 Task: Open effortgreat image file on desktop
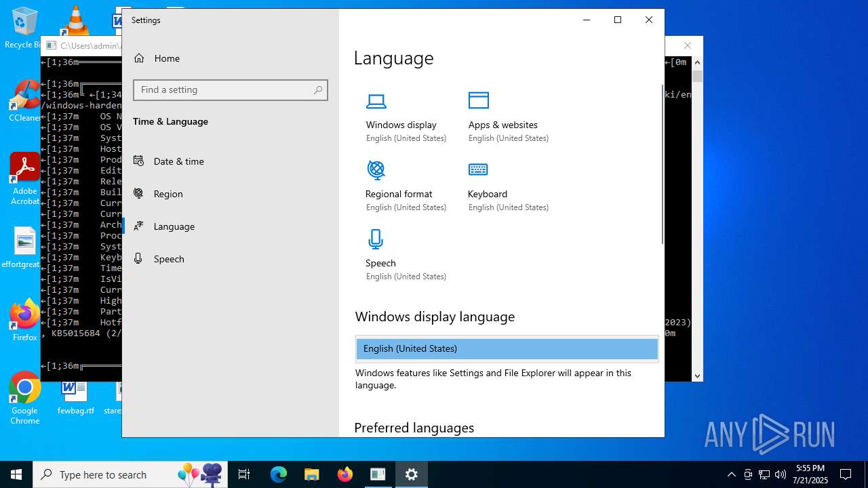[24, 248]
